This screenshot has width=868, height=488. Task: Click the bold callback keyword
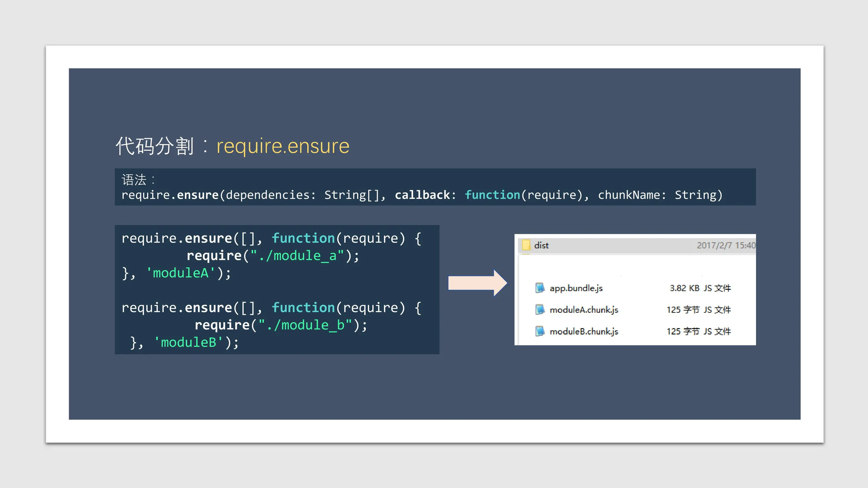[422, 195]
